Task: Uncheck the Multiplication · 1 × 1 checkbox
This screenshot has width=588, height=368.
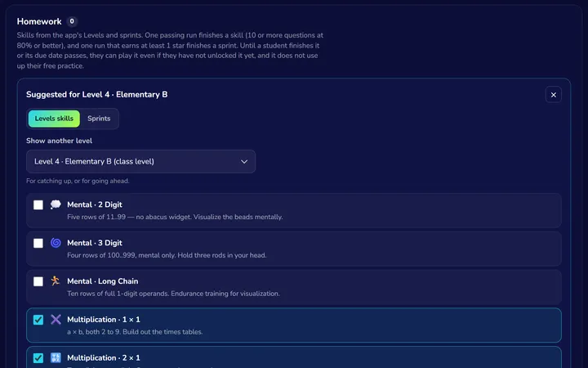Action: pyautogui.click(x=38, y=320)
